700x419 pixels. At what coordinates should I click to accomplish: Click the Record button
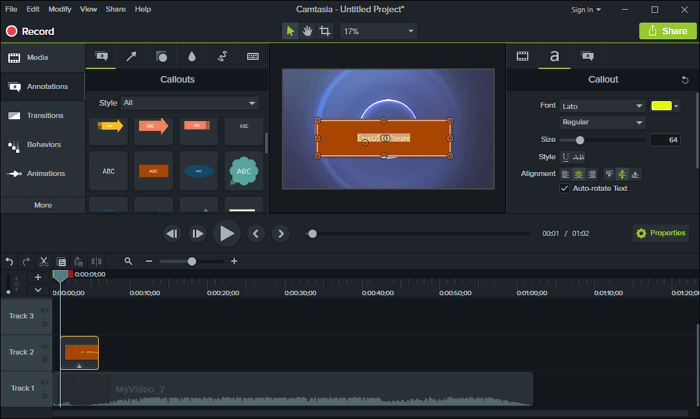click(30, 31)
